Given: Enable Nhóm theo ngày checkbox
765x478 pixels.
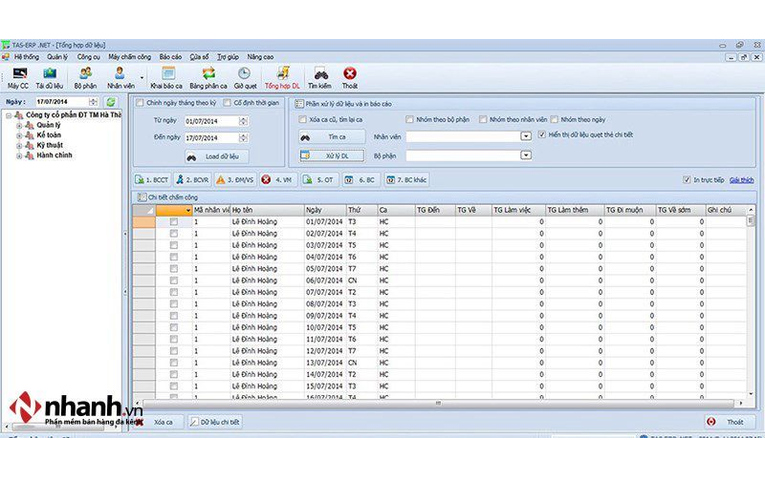Looking at the screenshot, I should pos(554,120).
